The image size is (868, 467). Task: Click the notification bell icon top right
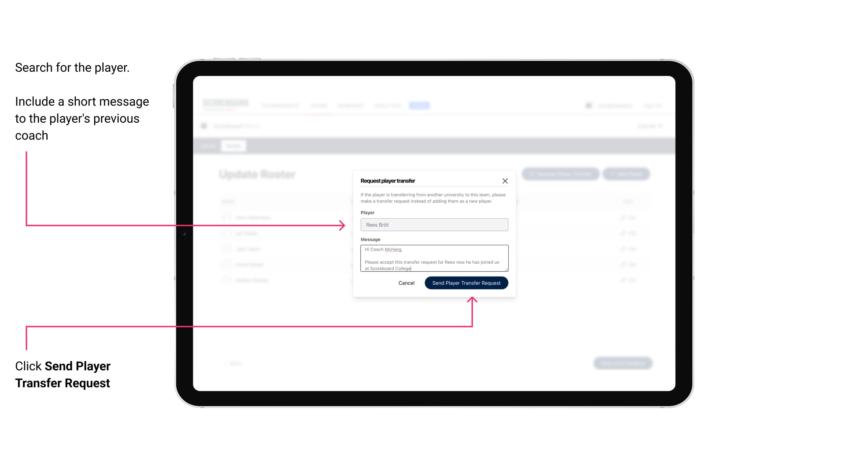(588, 105)
